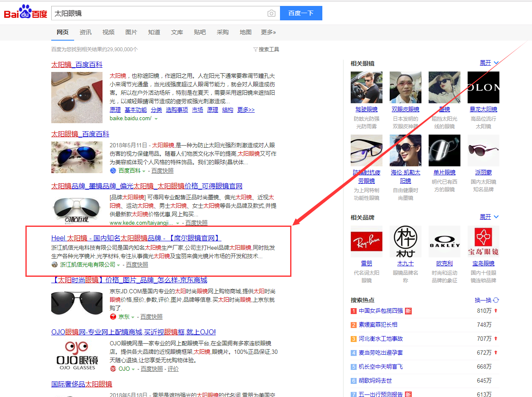Click the 百度百科 paw favicon

pyautogui.click(x=113, y=171)
